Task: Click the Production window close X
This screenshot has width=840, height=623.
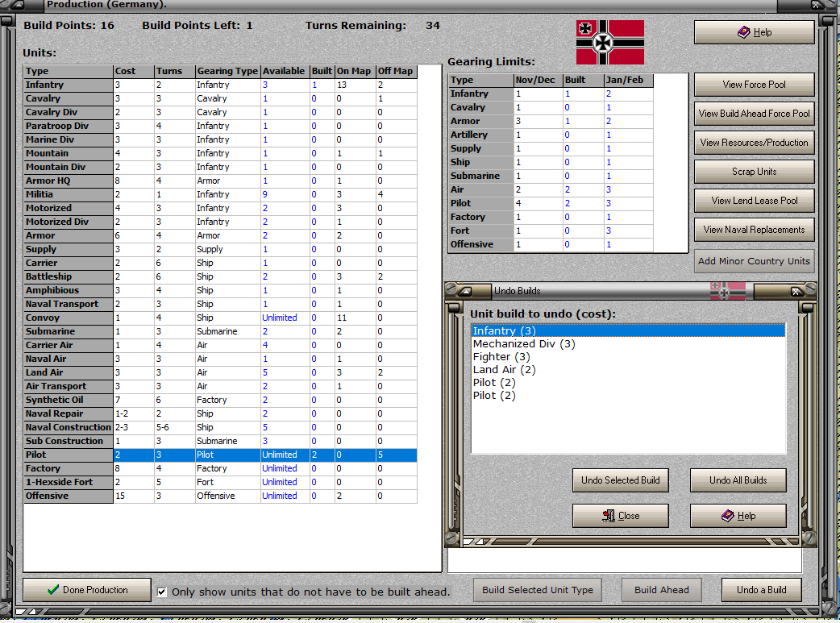Action: click(816, 5)
